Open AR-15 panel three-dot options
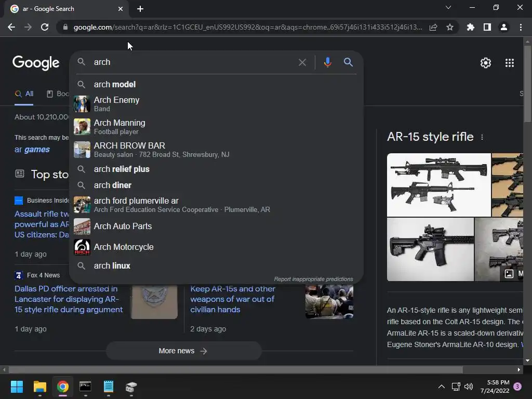The width and height of the screenshot is (532, 399). pyautogui.click(x=482, y=137)
